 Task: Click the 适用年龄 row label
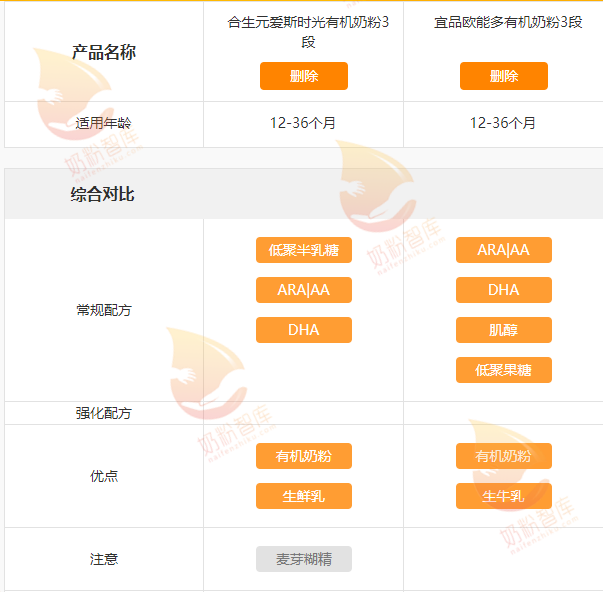coord(103,123)
